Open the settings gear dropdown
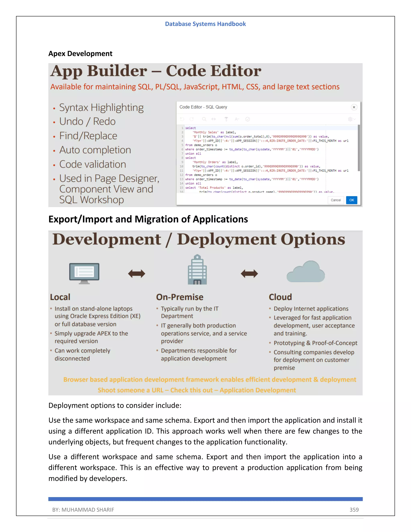 click(352, 119)
